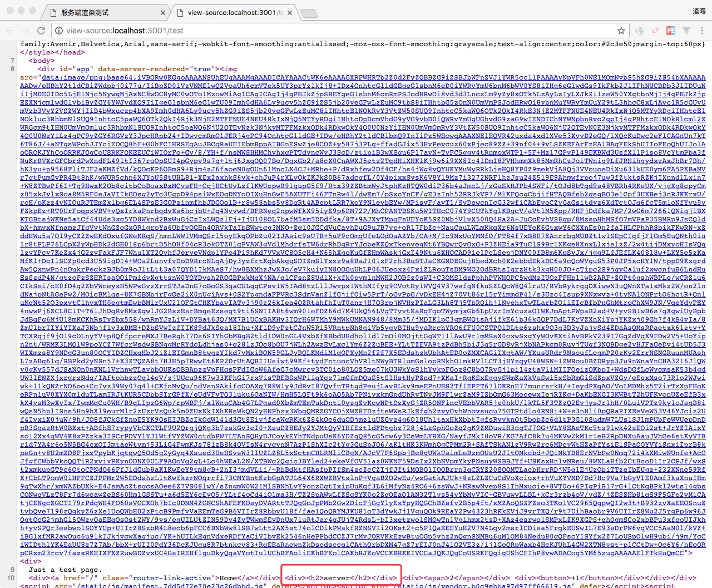Focus the address bar showing view-source:localhost:3001/test
The width and height of the screenshot is (712, 588).
tap(340, 31)
